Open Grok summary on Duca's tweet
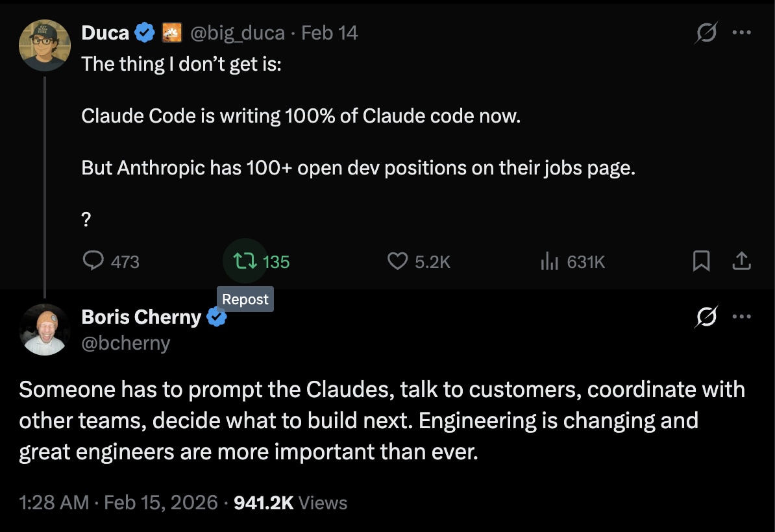 [x=706, y=32]
